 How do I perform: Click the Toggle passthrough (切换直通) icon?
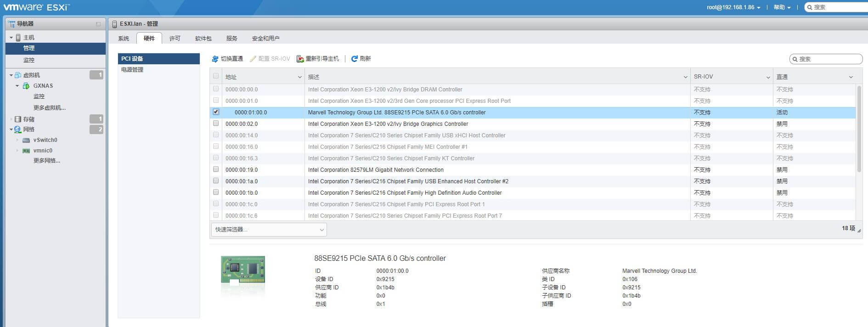click(215, 59)
